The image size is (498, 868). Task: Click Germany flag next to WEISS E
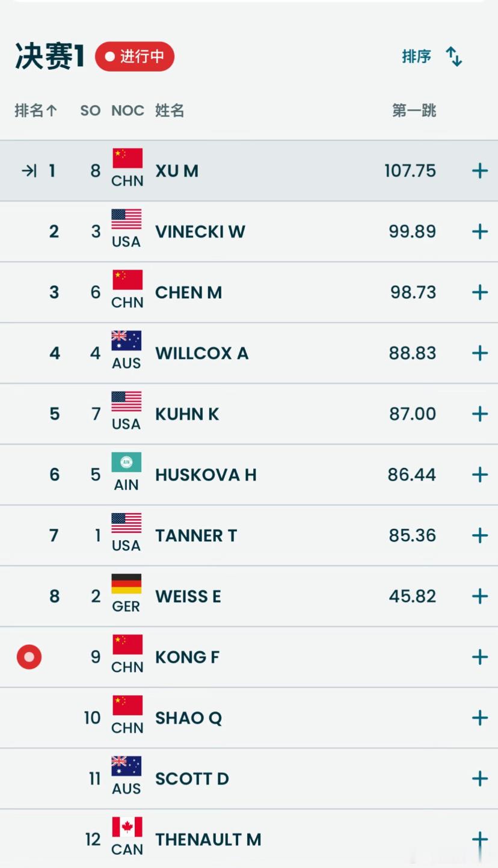[x=126, y=583]
